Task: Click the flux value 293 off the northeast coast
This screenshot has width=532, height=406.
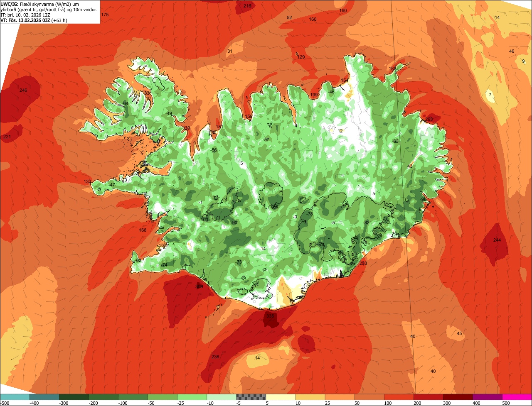Action: (x=429, y=119)
